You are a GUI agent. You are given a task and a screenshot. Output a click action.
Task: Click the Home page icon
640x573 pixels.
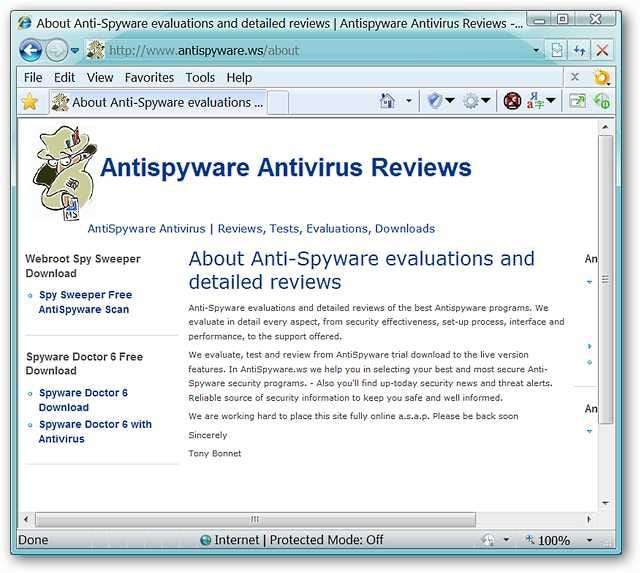(388, 101)
